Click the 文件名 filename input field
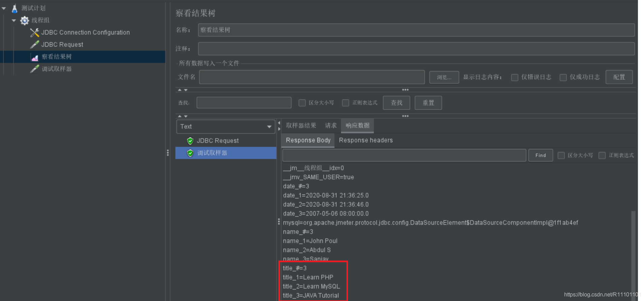This screenshot has height=301, width=644. [312, 77]
